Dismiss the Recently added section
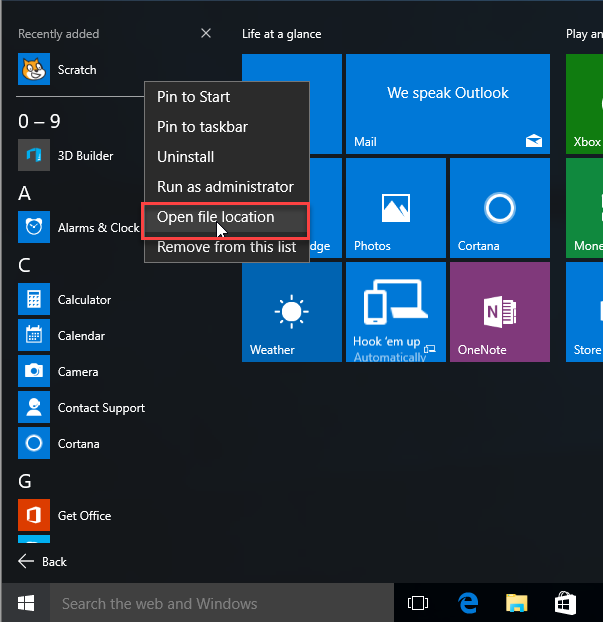This screenshot has height=622, width=603. tap(206, 33)
